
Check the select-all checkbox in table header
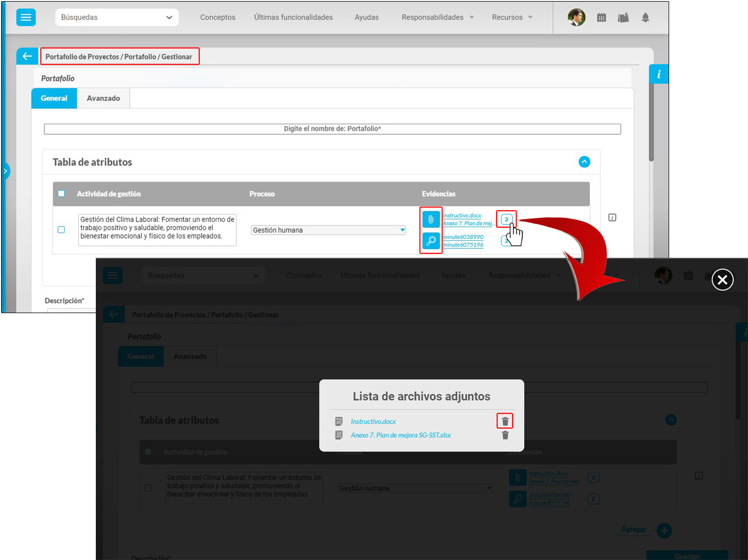tap(61, 194)
